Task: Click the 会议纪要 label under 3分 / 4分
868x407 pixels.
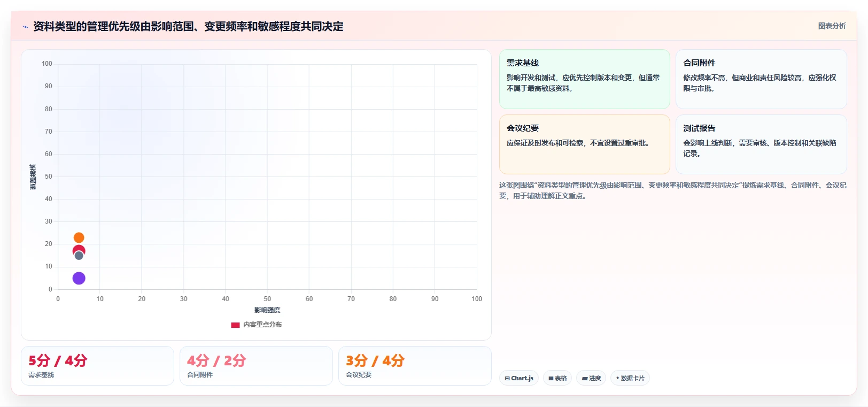Action: (x=359, y=375)
